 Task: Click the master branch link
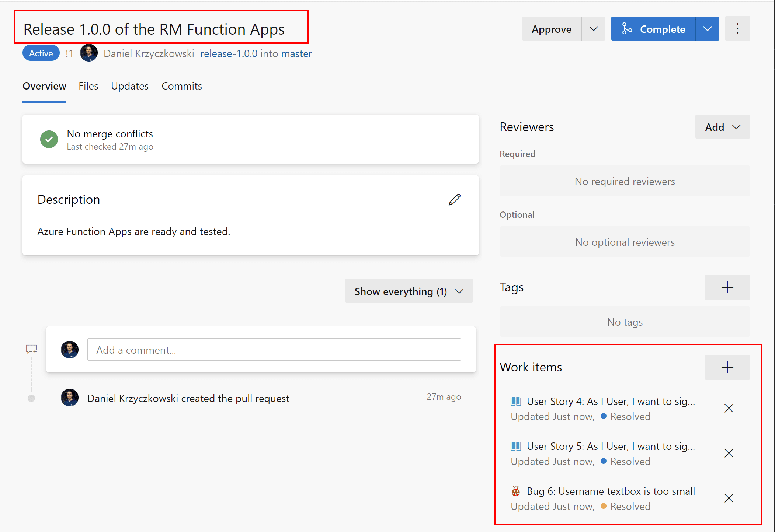pos(296,53)
